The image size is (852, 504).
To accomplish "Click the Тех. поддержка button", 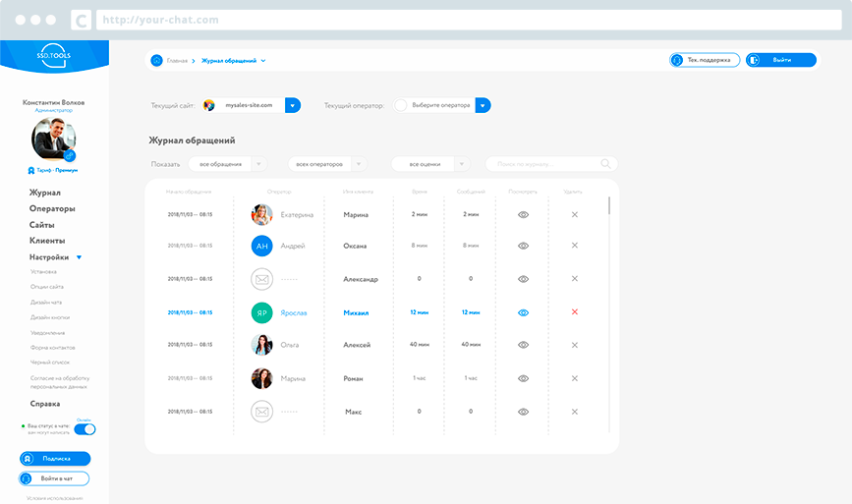I will click(x=705, y=60).
